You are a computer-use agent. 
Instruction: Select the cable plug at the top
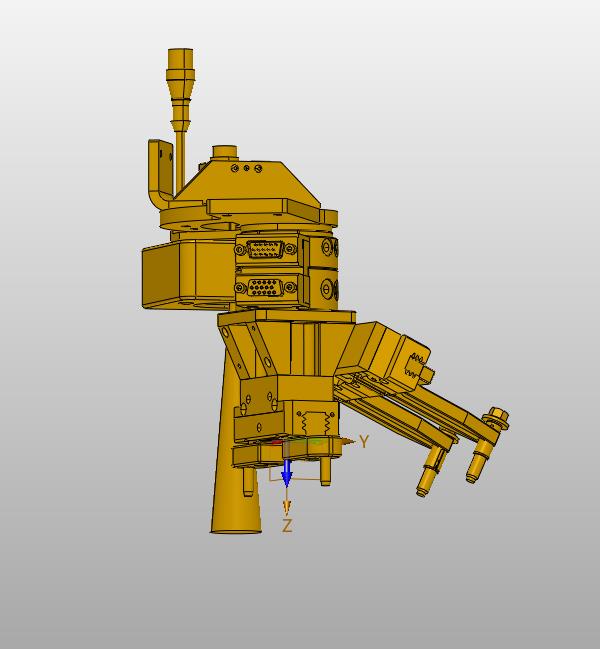pos(180,89)
